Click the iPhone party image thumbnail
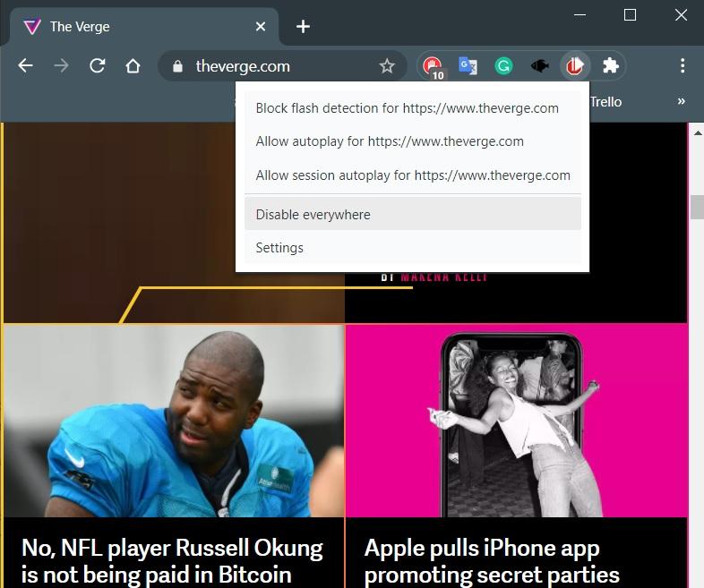Image resolution: width=704 pixels, height=588 pixels. point(516,421)
